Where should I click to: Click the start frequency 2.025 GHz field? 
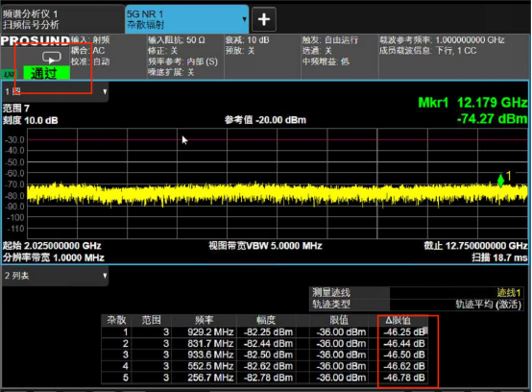click(x=52, y=246)
